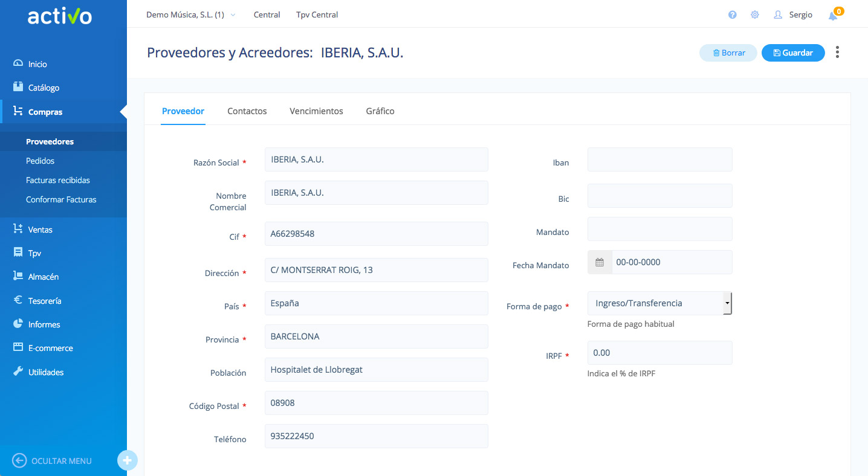Click the user profile icon next to Sergio
The height and width of the screenshot is (476, 868).
click(x=778, y=14)
